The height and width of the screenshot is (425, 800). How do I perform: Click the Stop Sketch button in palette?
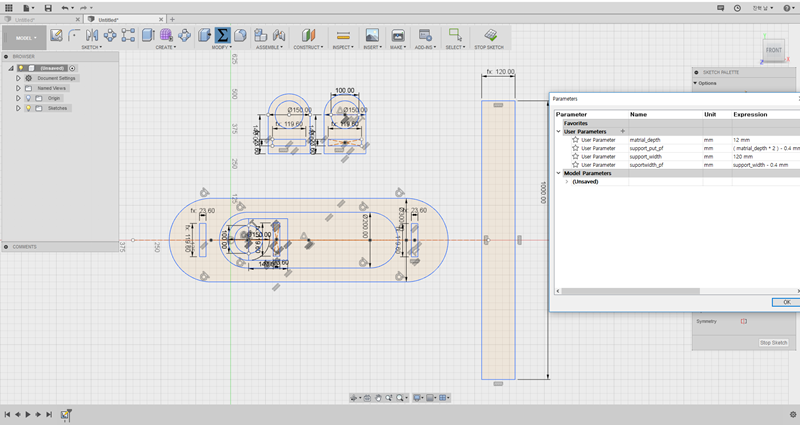tap(773, 342)
